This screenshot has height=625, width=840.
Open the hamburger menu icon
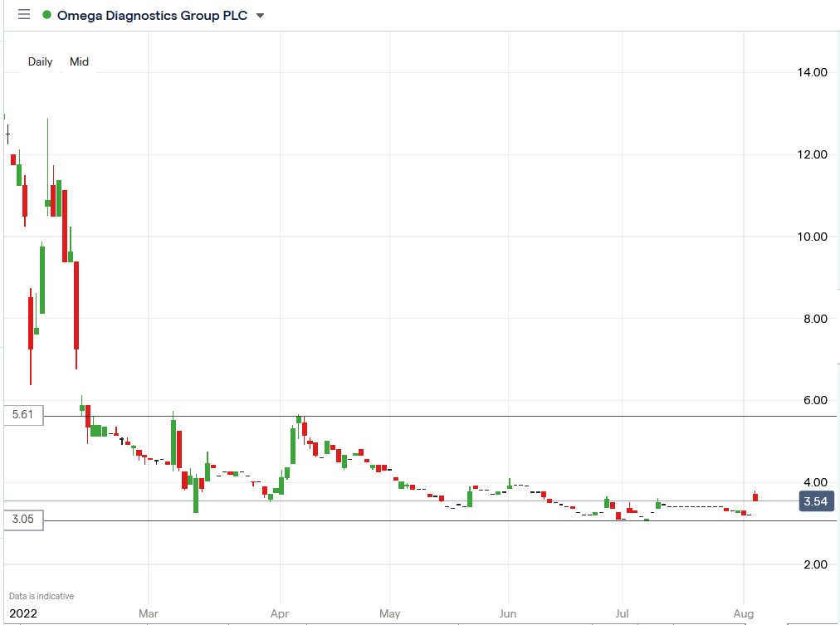coord(23,14)
